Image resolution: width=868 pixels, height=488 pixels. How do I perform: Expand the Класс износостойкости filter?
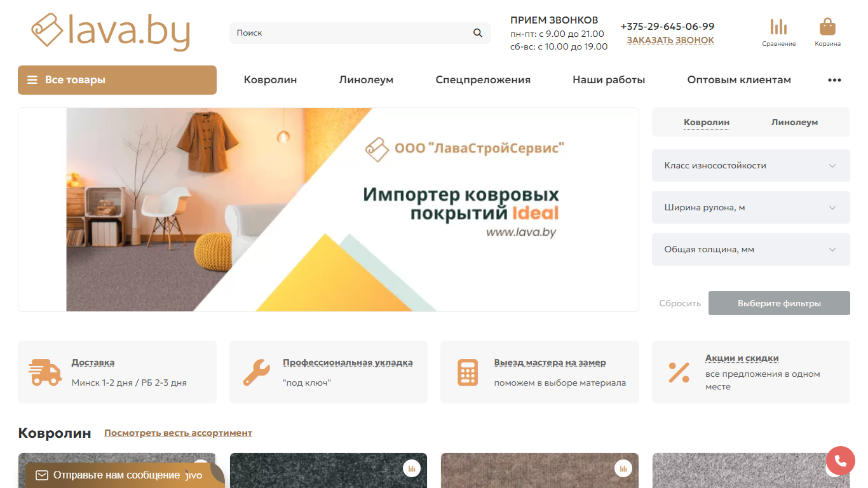pos(751,166)
